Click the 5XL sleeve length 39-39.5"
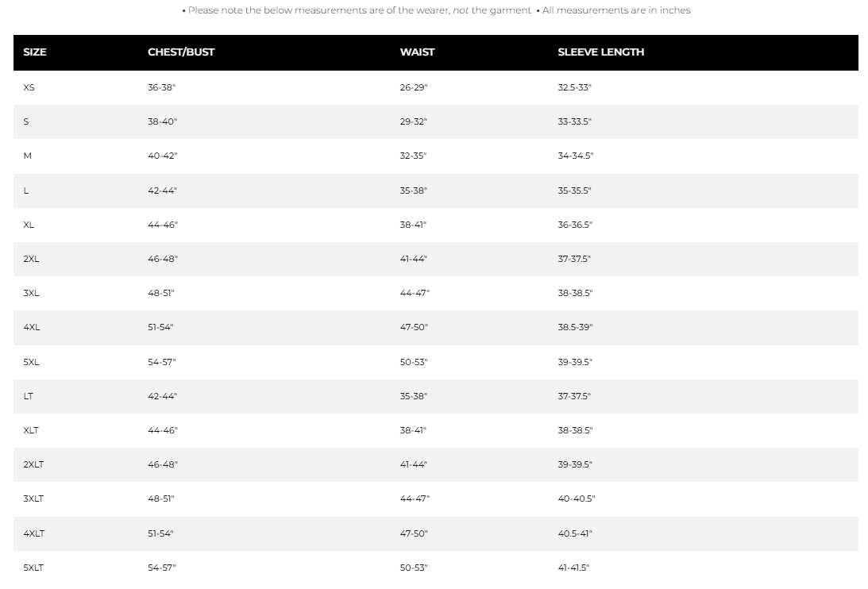The image size is (868, 589). (x=575, y=362)
